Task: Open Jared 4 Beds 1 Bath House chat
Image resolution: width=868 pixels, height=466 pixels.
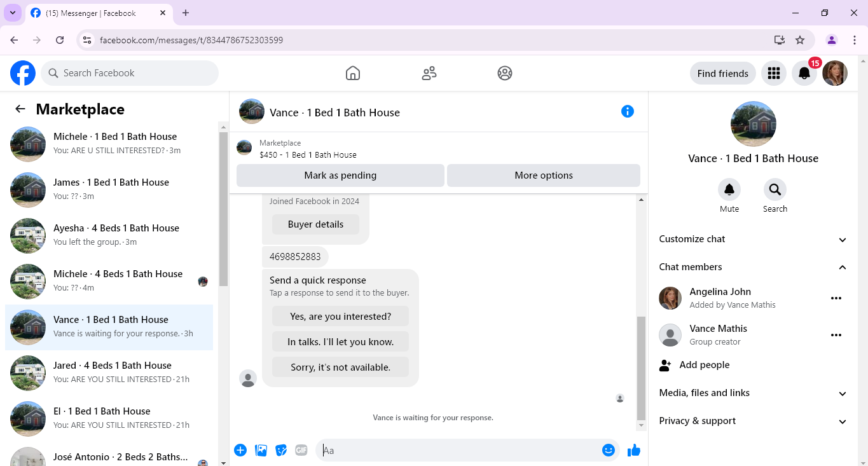Action: [x=109, y=373]
